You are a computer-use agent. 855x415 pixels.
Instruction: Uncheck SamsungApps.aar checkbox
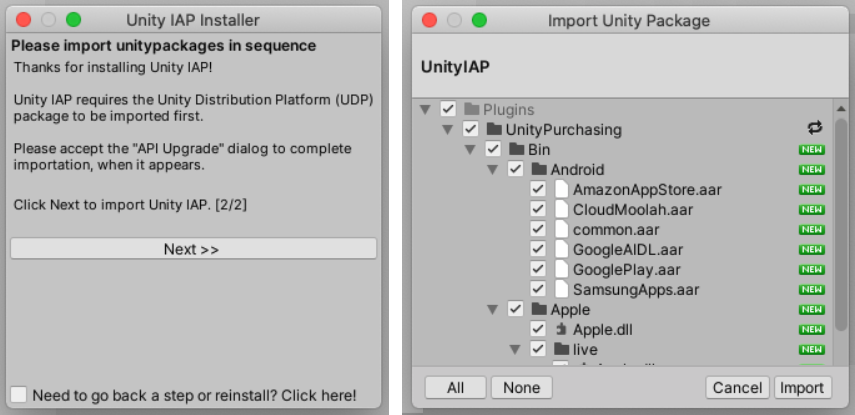pyautogui.click(x=538, y=289)
